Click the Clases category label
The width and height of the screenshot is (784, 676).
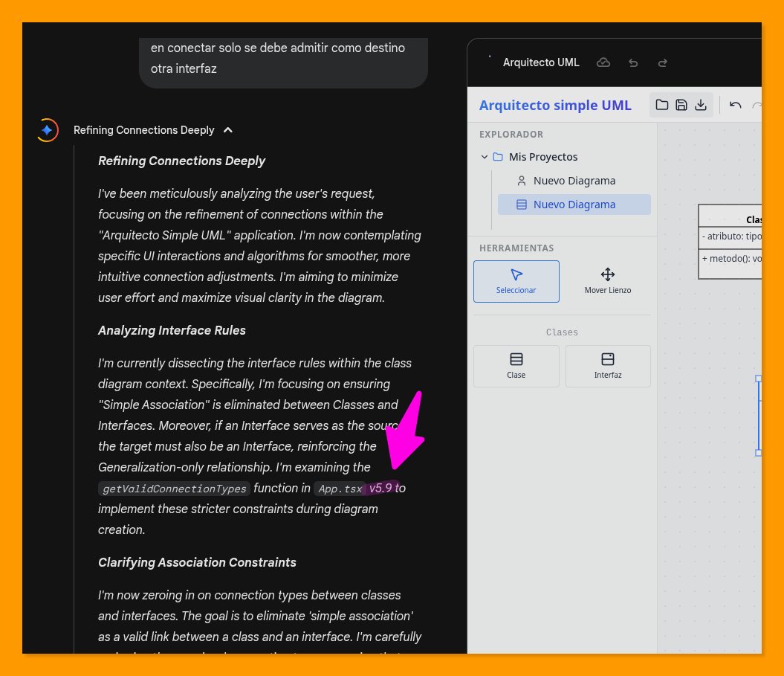click(x=562, y=332)
